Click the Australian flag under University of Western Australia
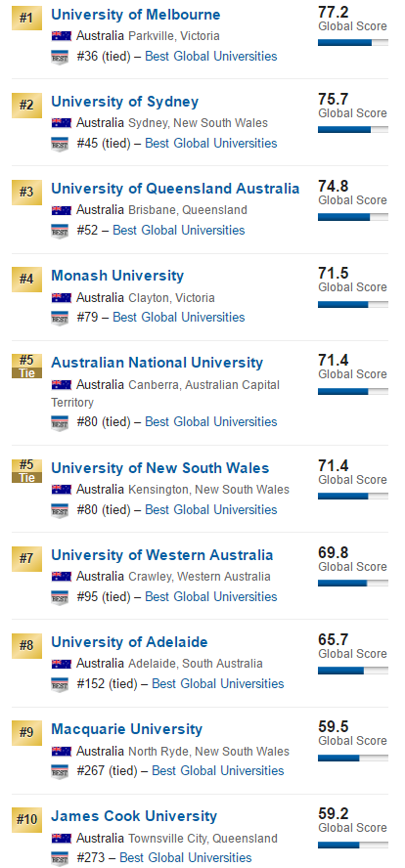405x868 pixels. tap(62, 577)
